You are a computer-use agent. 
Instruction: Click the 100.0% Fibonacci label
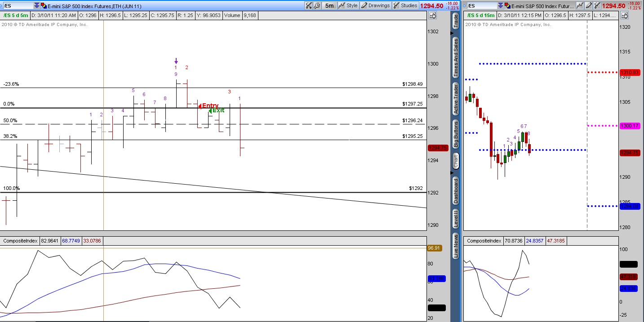[11, 189]
